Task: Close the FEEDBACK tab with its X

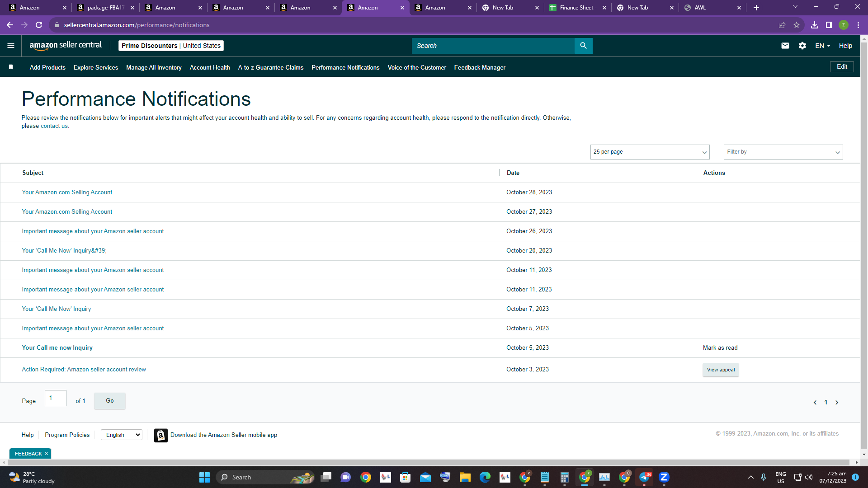Action: pos(46,454)
